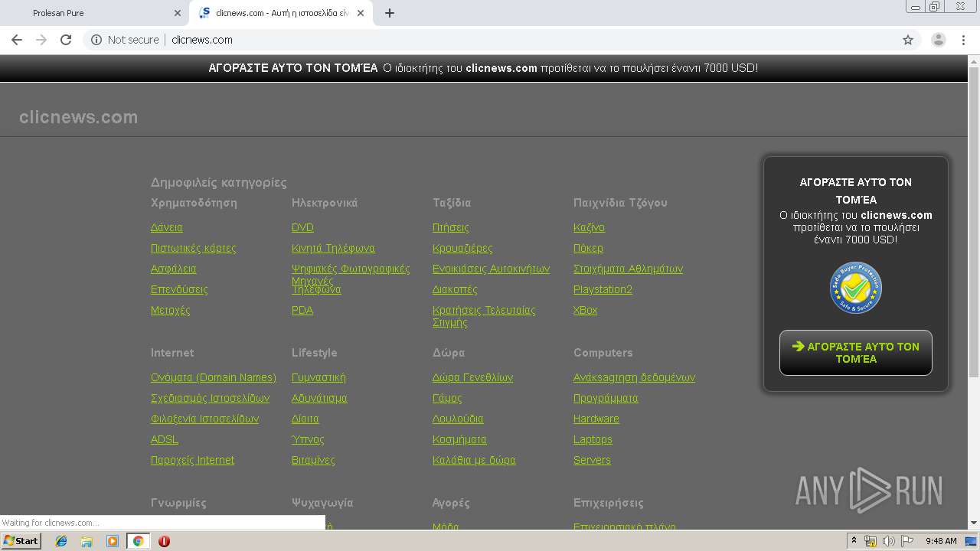Open the XBox link

(x=585, y=310)
